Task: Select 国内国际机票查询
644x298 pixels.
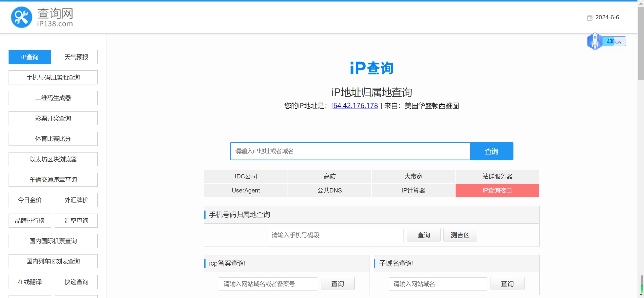Action: coord(53,241)
